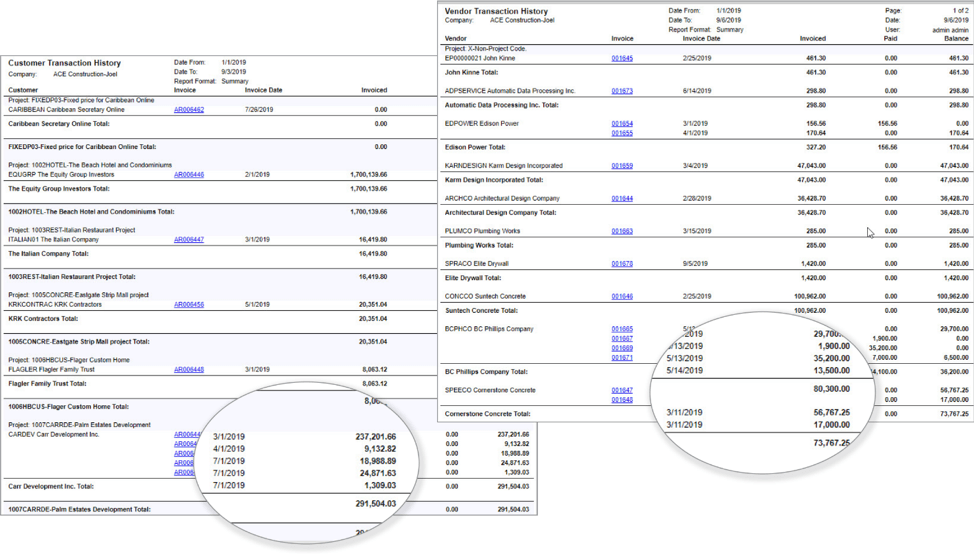Select 'PLUMCO Plumbing Works' vendor text
This screenshot has height=554, width=974.
(x=483, y=231)
